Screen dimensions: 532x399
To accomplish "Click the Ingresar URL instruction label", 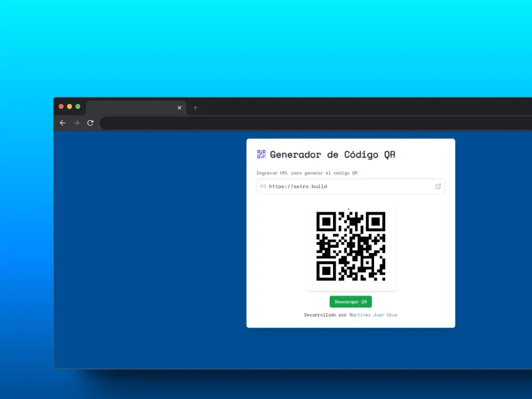I will (306, 173).
